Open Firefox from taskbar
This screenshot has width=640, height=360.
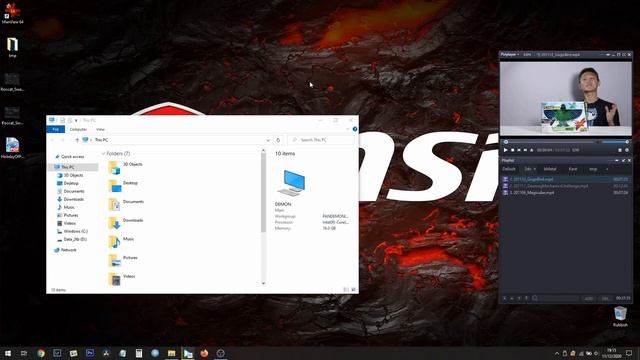tap(204, 353)
